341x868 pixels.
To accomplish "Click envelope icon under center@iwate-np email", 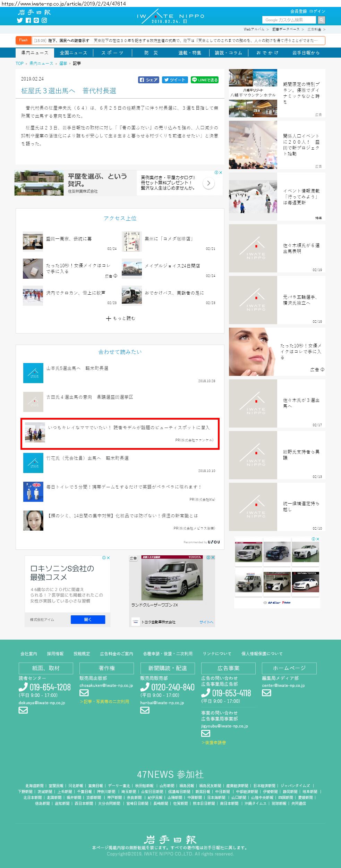I will (x=266, y=693).
